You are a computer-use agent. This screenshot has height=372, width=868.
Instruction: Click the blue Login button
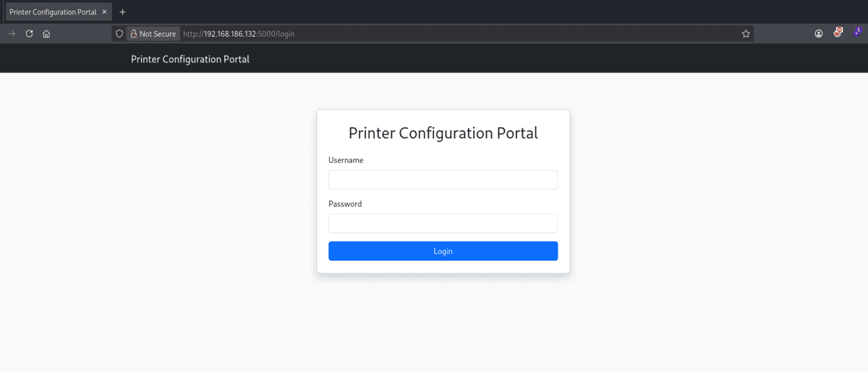[443, 251]
